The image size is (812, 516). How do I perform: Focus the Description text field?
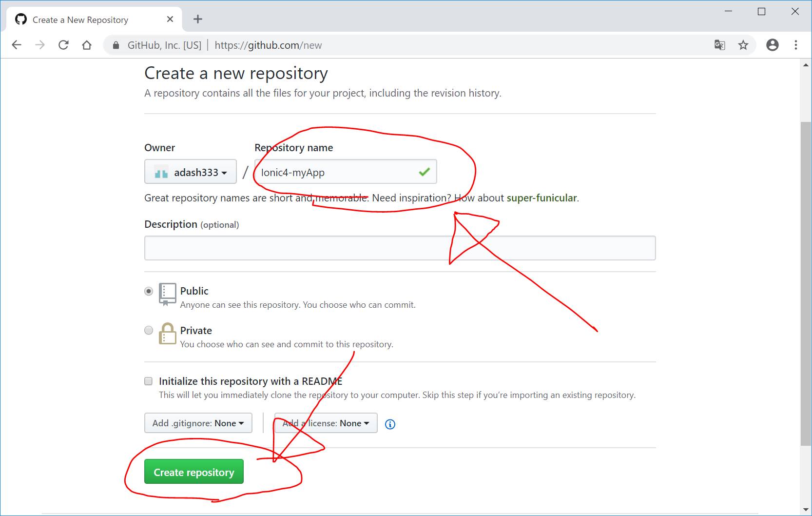pyautogui.click(x=400, y=248)
